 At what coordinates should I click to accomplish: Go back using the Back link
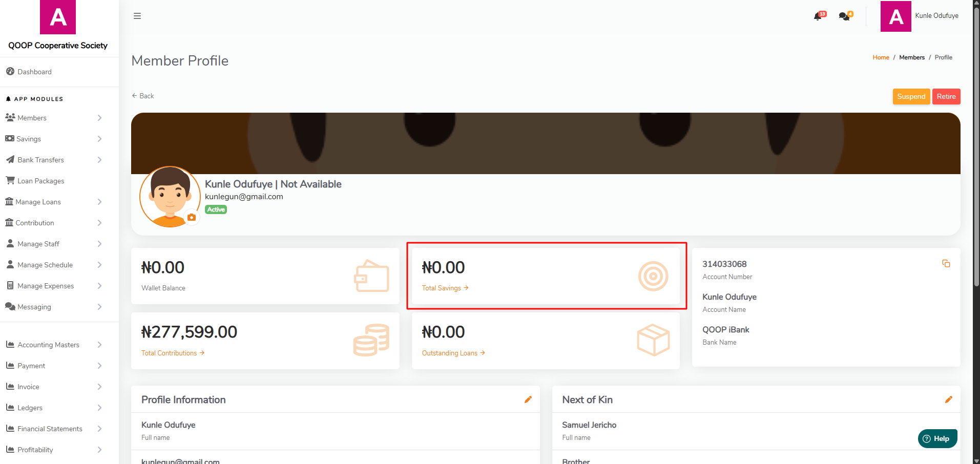point(143,96)
